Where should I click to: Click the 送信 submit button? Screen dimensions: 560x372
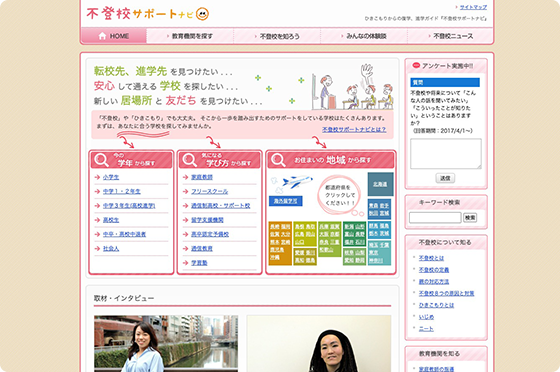tap(445, 178)
